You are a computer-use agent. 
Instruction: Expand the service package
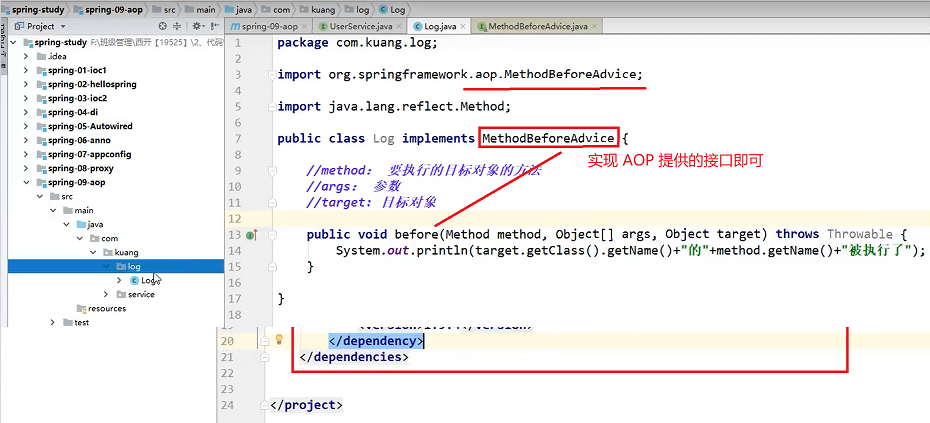click(106, 294)
